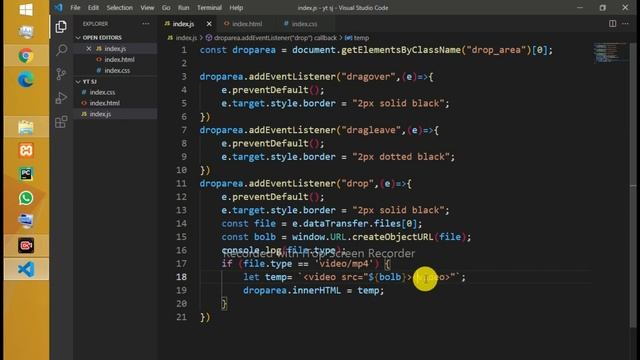Click the word getElementsByClassName on line 1
Image resolution: width=640 pixels, height=360 pixels.
[x=401, y=50]
